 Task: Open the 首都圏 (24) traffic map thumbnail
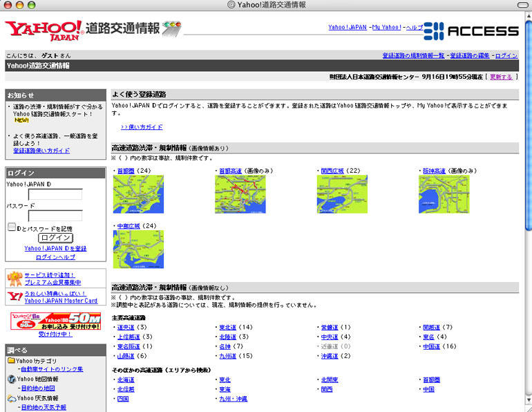138,194
